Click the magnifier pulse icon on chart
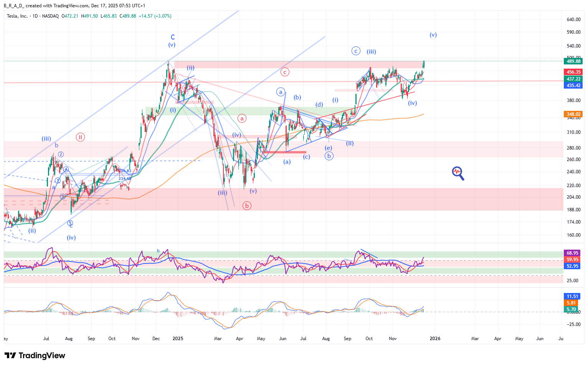Screen dimensions: 588x367 (458, 173)
